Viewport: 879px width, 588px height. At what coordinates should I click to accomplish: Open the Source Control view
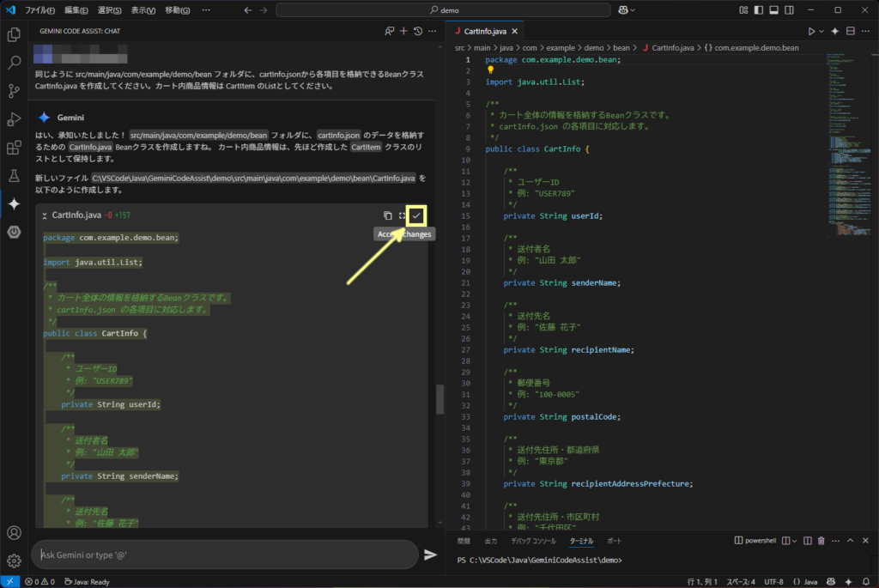tap(14, 91)
